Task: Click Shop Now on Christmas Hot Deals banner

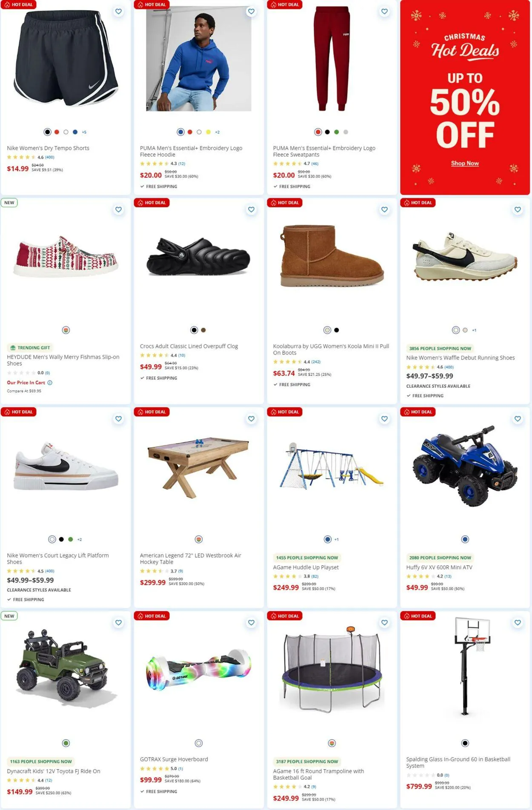Action: [465, 163]
